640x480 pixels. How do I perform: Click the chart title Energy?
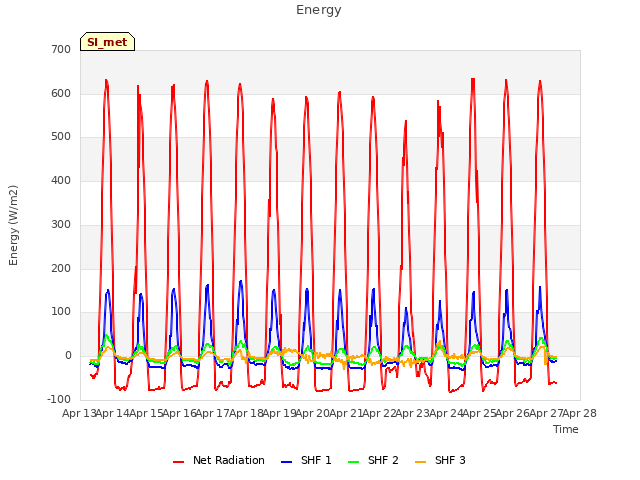click(319, 10)
